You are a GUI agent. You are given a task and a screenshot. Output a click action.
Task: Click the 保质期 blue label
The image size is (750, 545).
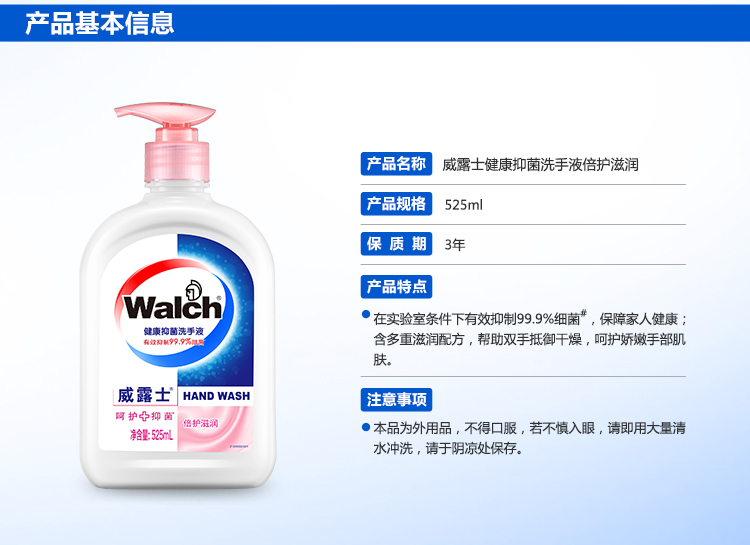pyautogui.click(x=396, y=244)
